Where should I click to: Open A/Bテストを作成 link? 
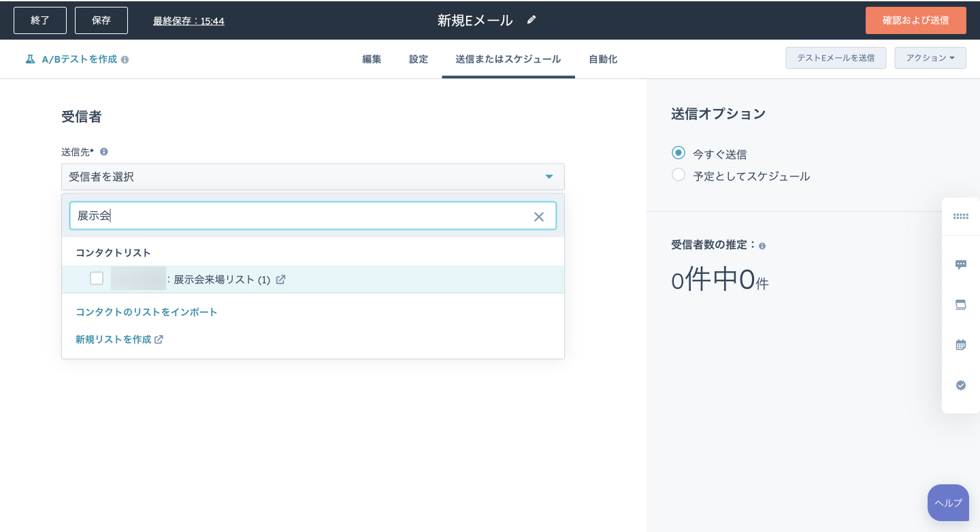[80, 59]
